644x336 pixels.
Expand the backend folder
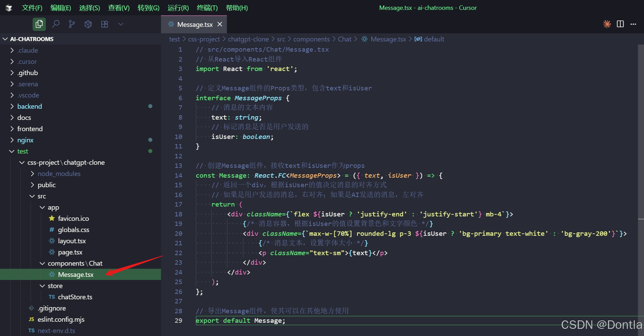point(80,106)
